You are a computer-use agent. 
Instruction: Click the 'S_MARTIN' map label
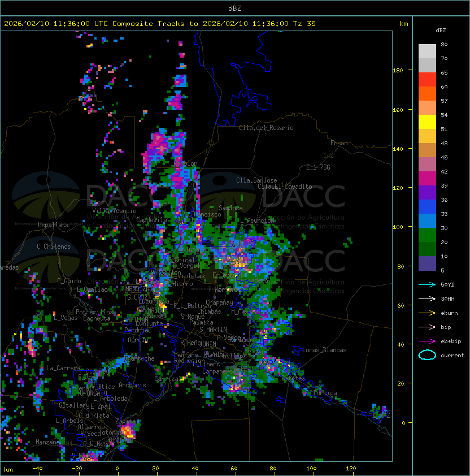tap(213, 330)
